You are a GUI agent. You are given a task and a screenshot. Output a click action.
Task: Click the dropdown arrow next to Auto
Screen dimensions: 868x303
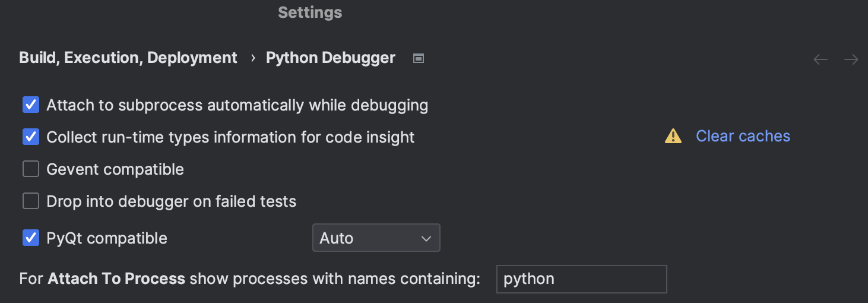click(426, 239)
